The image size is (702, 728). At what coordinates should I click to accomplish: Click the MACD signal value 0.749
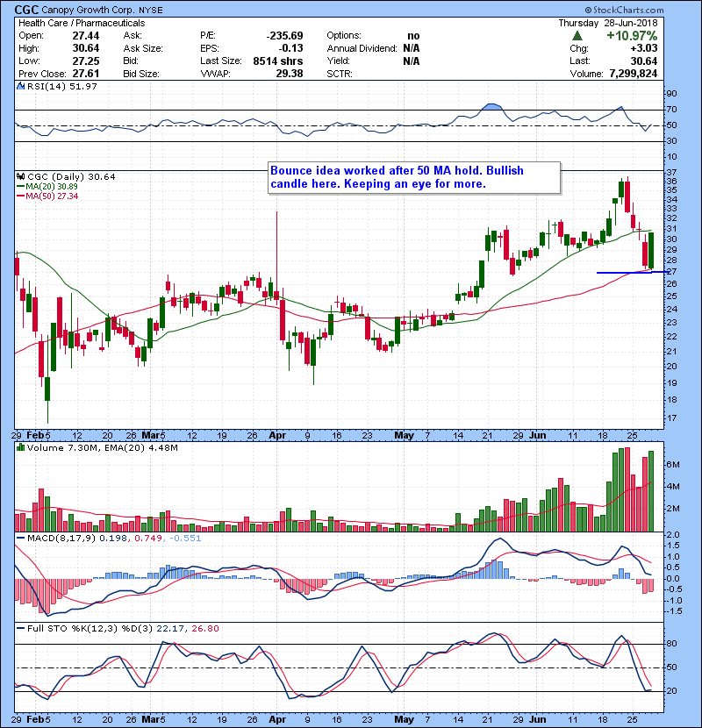pos(148,539)
